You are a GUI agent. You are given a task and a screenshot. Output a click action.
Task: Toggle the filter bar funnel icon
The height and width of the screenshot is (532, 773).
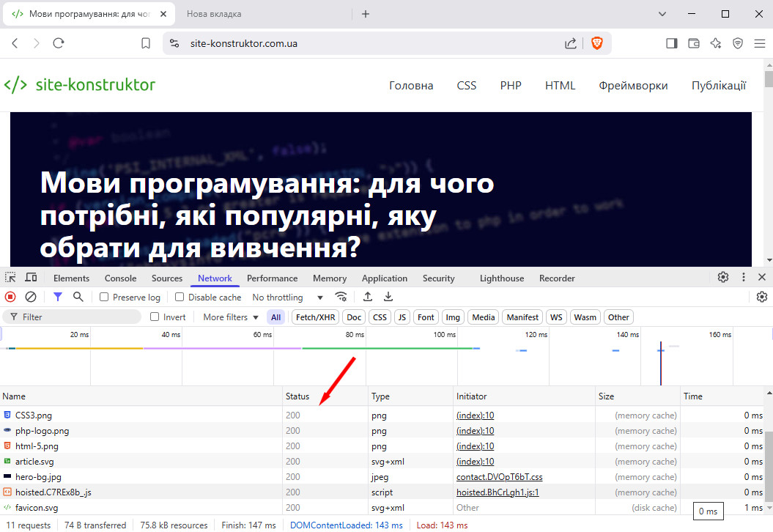[58, 297]
